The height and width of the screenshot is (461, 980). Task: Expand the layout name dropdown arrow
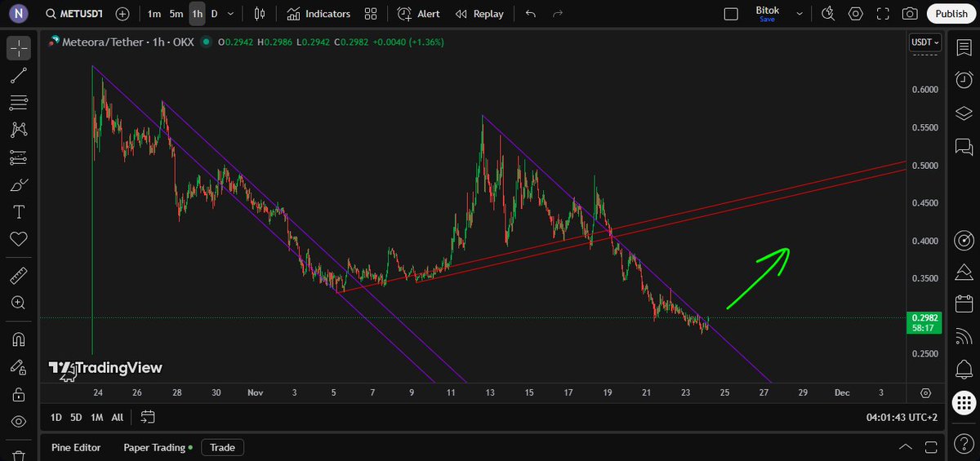click(800, 14)
